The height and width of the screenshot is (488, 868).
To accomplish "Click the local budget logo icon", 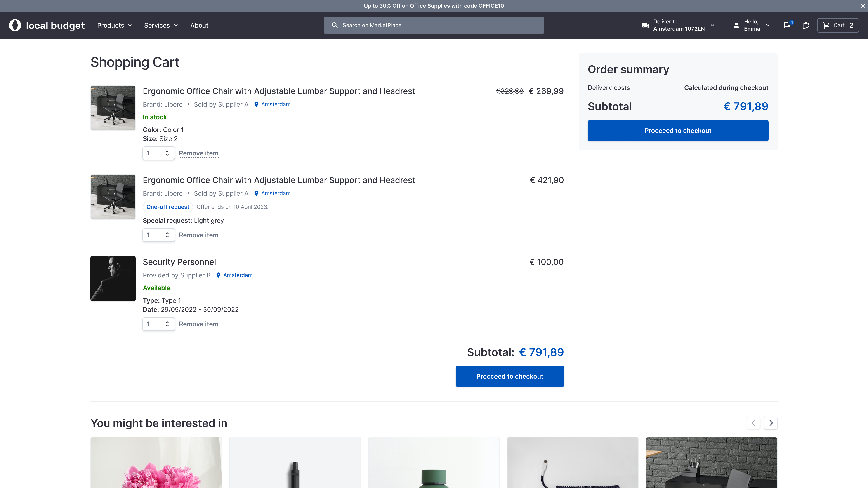I will click(x=15, y=25).
